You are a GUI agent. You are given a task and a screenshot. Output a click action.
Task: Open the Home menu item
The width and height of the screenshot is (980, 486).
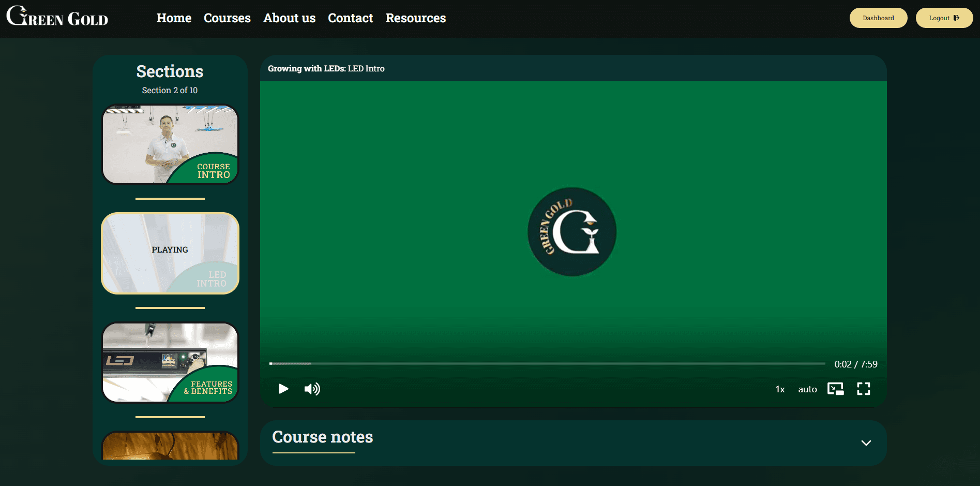[174, 18]
